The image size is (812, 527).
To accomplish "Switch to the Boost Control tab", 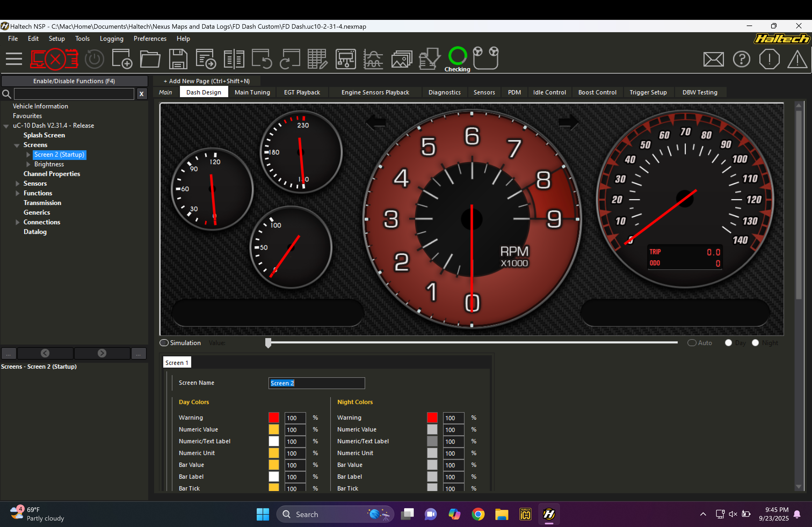I will [597, 92].
